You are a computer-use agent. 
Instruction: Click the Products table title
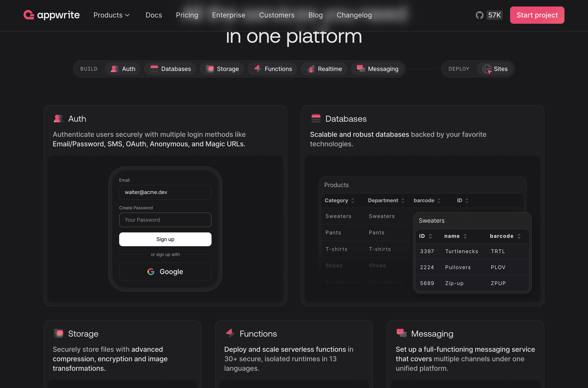pyautogui.click(x=336, y=185)
